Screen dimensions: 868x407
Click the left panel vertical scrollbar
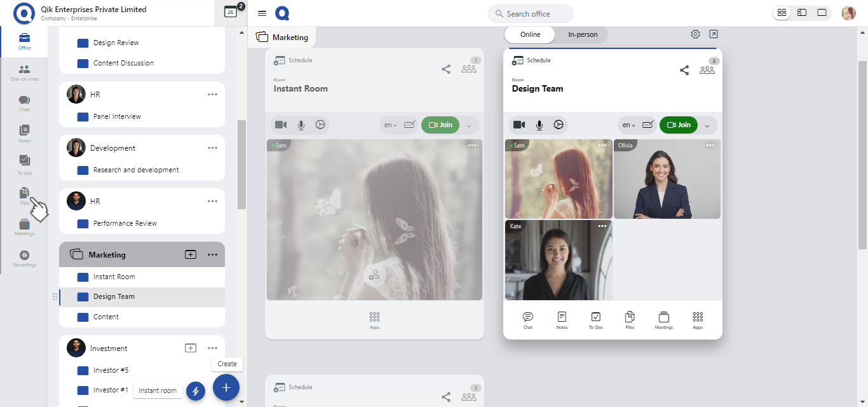point(241,164)
